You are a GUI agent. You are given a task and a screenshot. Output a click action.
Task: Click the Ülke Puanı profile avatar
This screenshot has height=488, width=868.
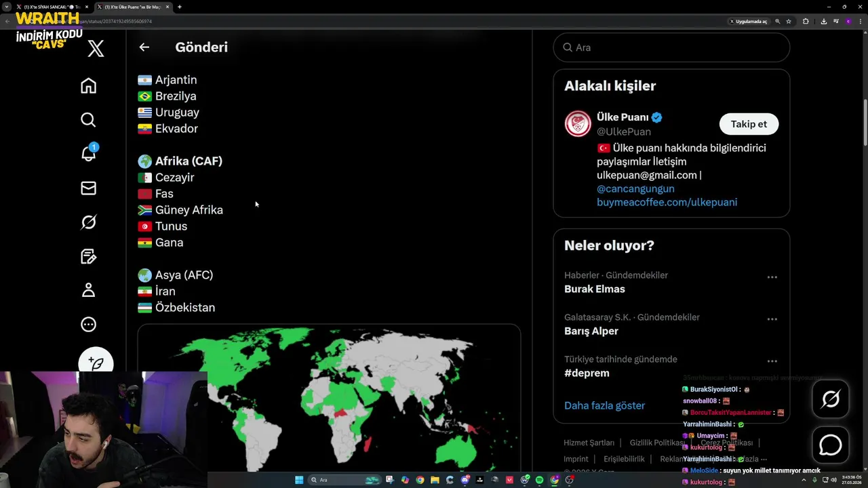(578, 124)
